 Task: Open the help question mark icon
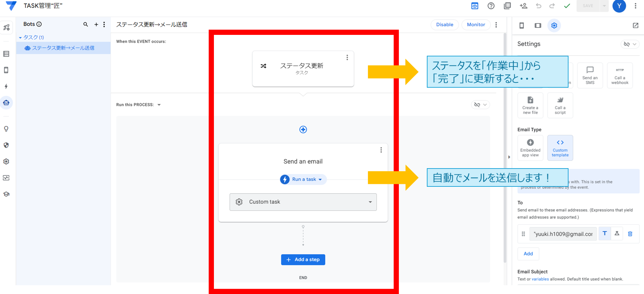[491, 6]
